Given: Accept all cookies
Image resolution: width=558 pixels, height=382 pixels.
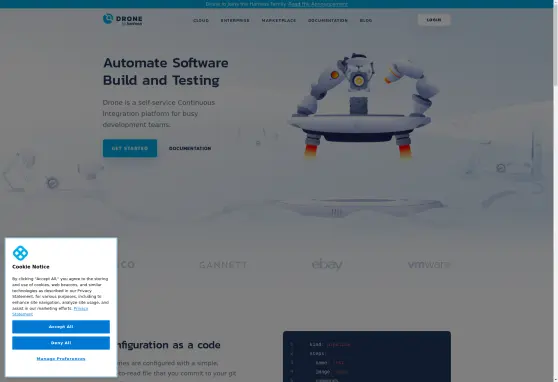Looking at the screenshot, I should (61, 327).
